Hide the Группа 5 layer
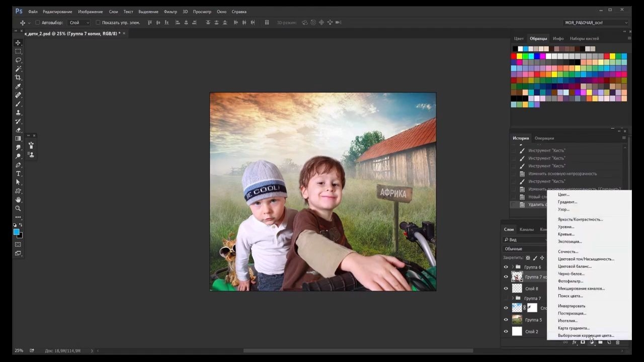 pyautogui.click(x=506, y=320)
